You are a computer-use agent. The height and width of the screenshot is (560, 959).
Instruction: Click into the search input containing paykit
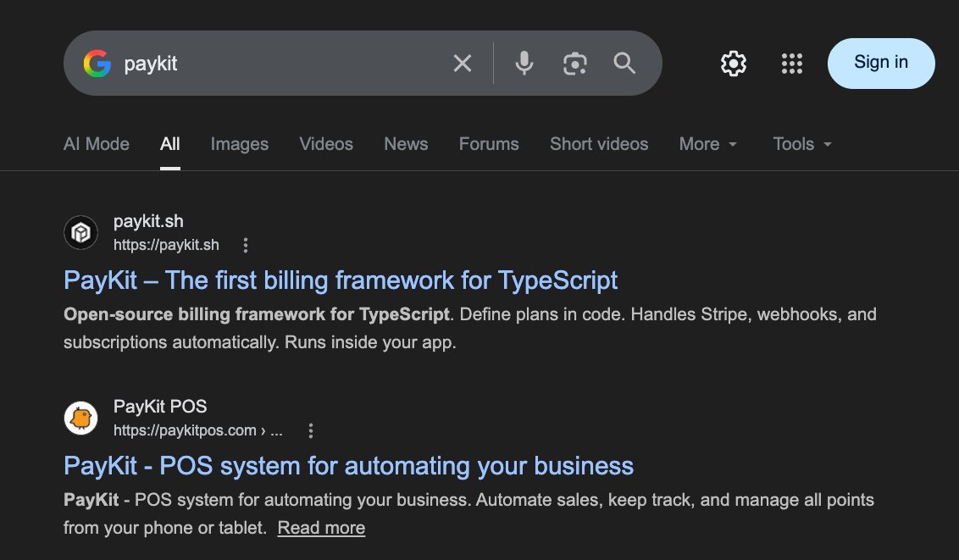[281, 64]
